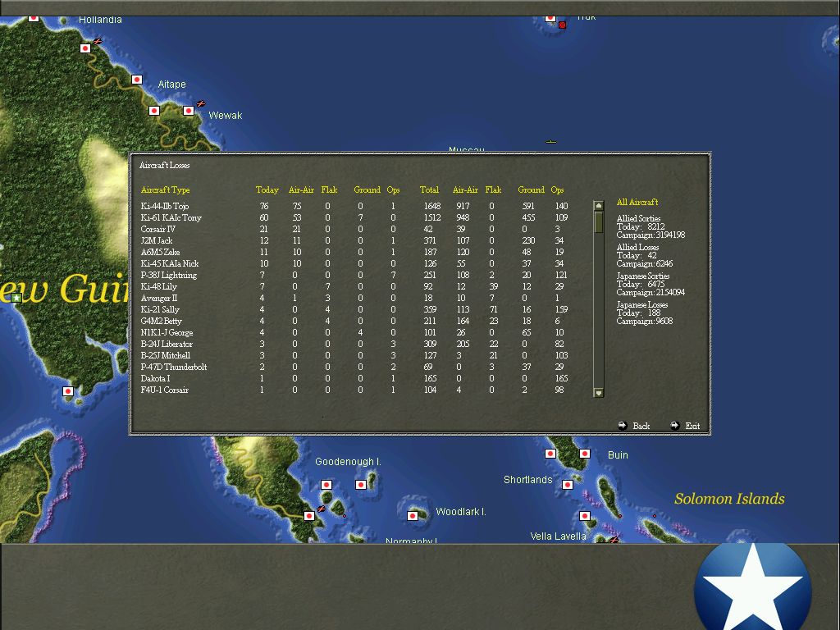Click the Total column header
The width and height of the screenshot is (840, 630).
point(428,189)
